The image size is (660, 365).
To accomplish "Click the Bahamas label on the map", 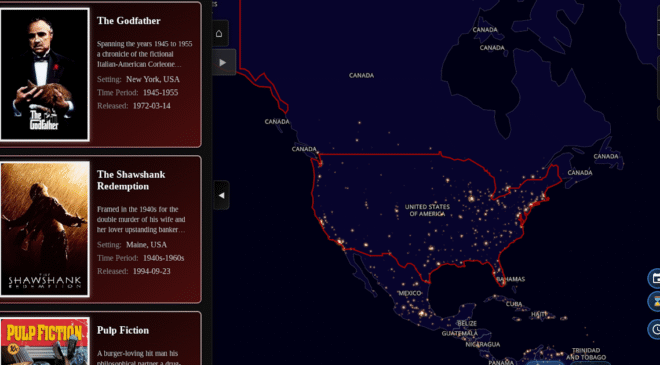I will tap(511, 279).
